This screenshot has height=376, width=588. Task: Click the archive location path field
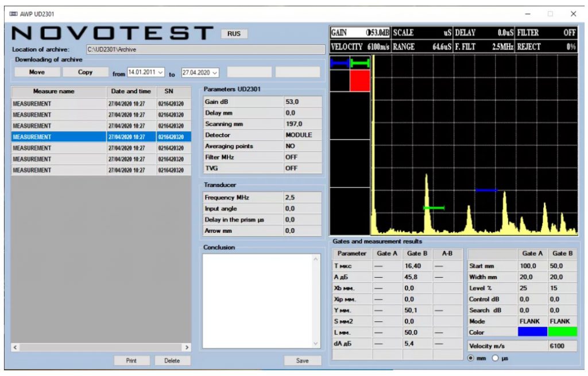click(206, 49)
